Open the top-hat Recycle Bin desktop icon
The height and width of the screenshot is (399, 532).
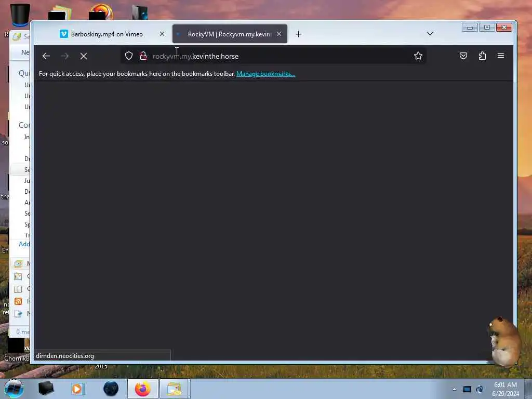[x=20, y=15]
